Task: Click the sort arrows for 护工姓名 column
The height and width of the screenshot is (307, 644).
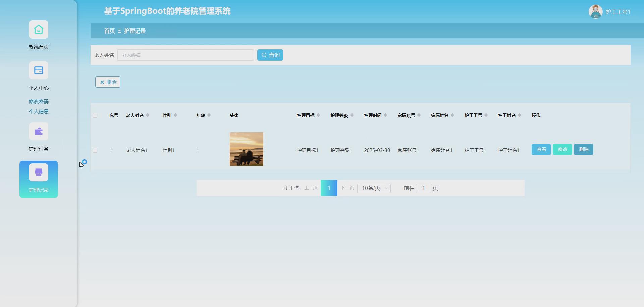Action: (x=520, y=115)
